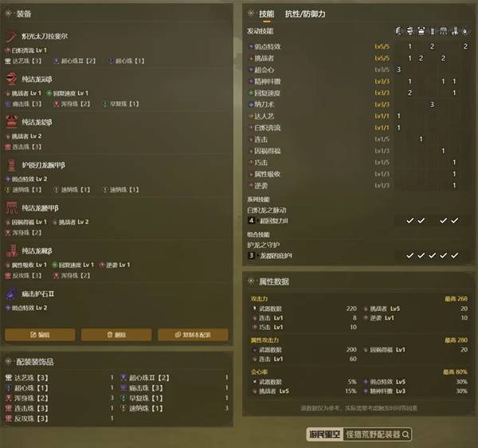Click the arms column icon in skill table header

(x=432, y=31)
